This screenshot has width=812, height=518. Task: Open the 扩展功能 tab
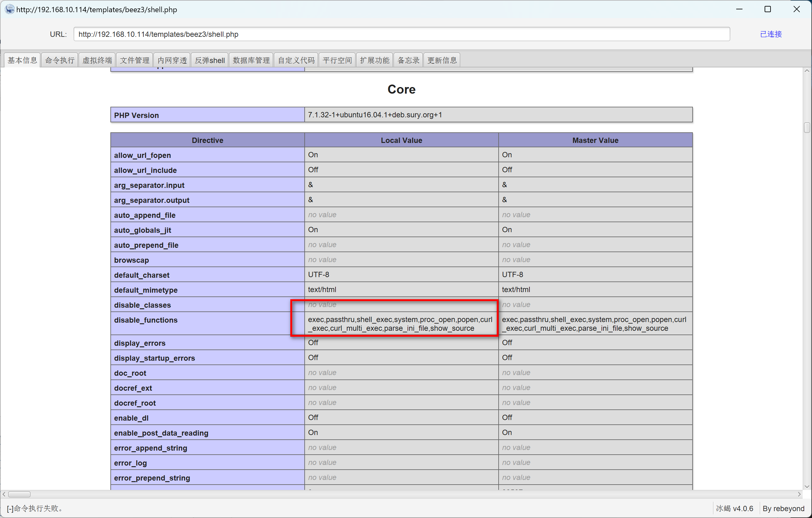point(374,61)
